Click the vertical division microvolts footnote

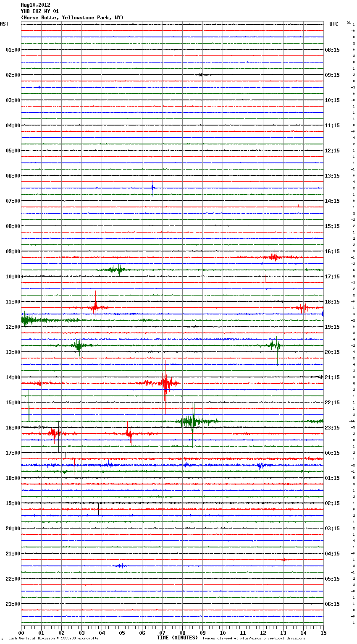pos(53,639)
